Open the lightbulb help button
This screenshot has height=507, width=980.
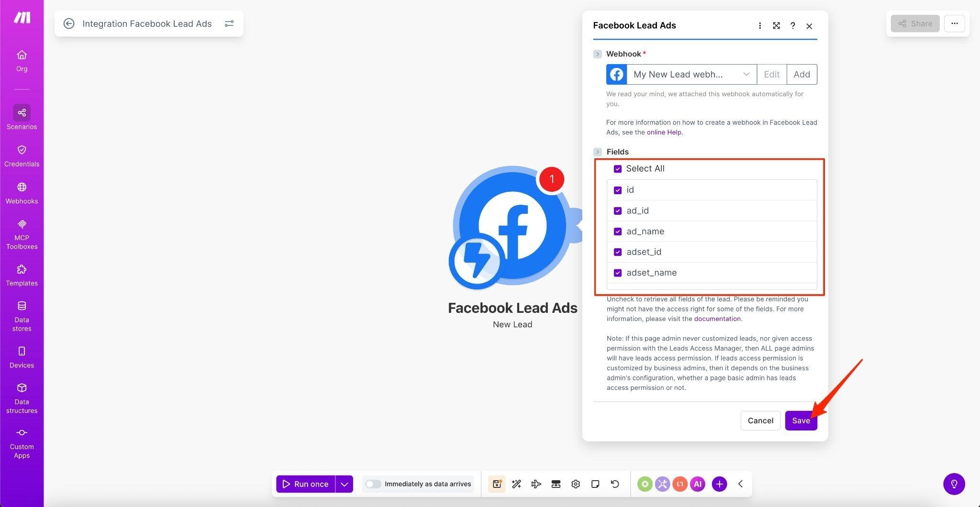pyautogui.click(x=954, y=484)
